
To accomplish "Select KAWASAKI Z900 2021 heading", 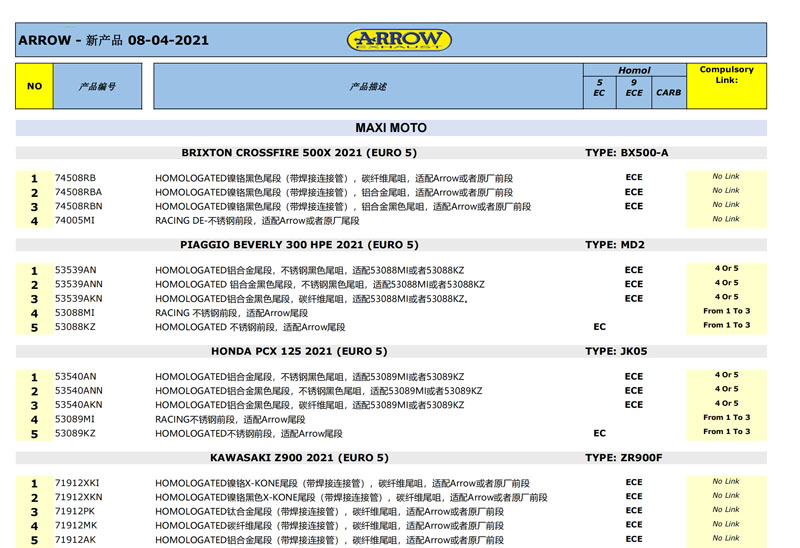I will [x=299, y=458].
